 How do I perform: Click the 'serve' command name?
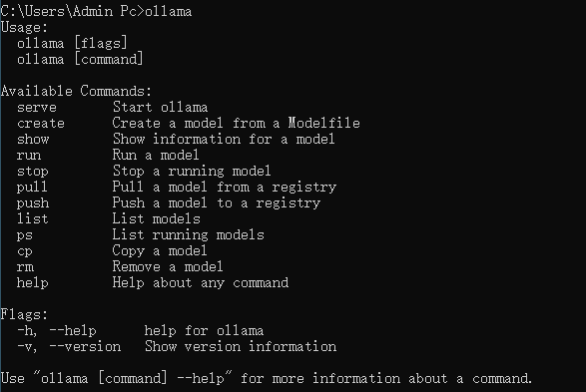point(37,108)
